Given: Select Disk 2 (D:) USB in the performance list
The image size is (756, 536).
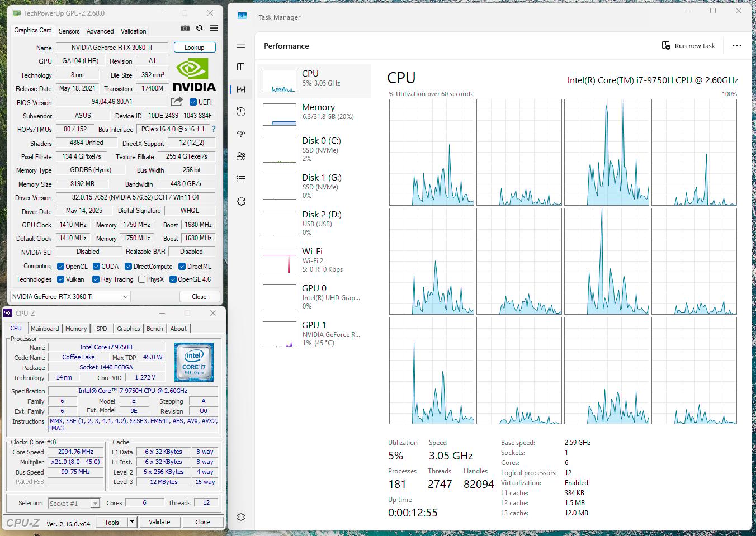Looking at the screenshot, I should (314, 224).
